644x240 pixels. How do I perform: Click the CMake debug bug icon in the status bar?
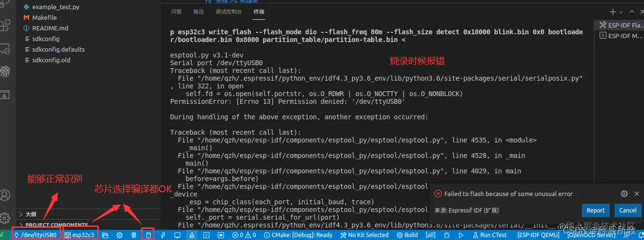click(447, 235)
